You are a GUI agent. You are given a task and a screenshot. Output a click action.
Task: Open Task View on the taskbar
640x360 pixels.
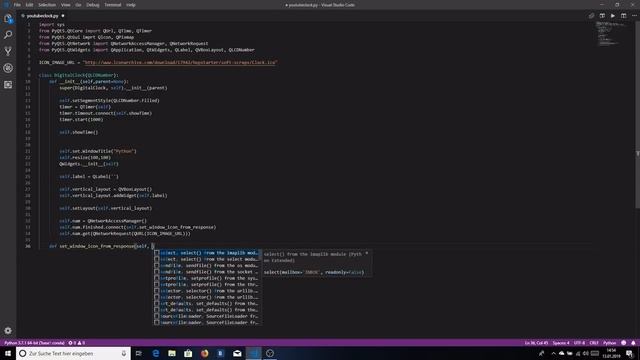(x=139, y=353)
